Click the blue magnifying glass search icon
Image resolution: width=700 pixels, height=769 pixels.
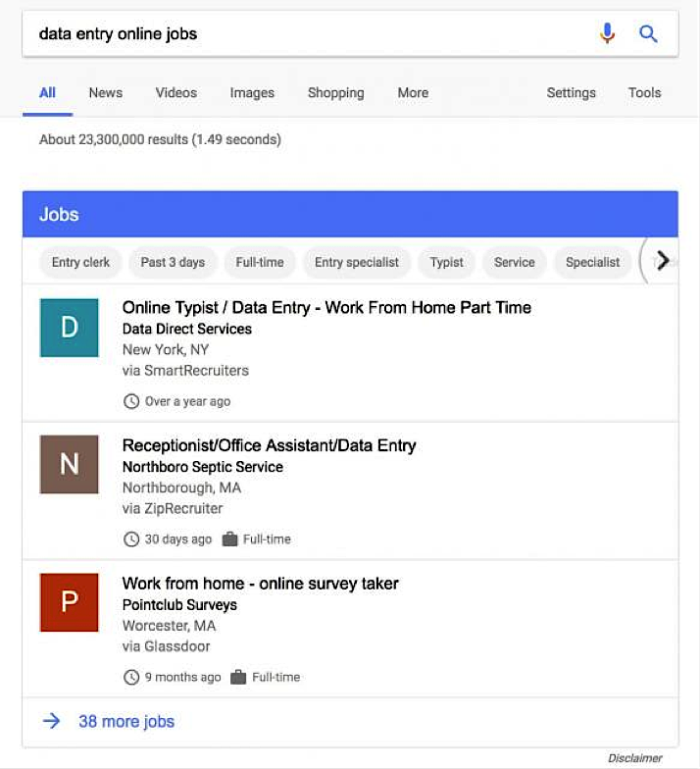[648, 33]
